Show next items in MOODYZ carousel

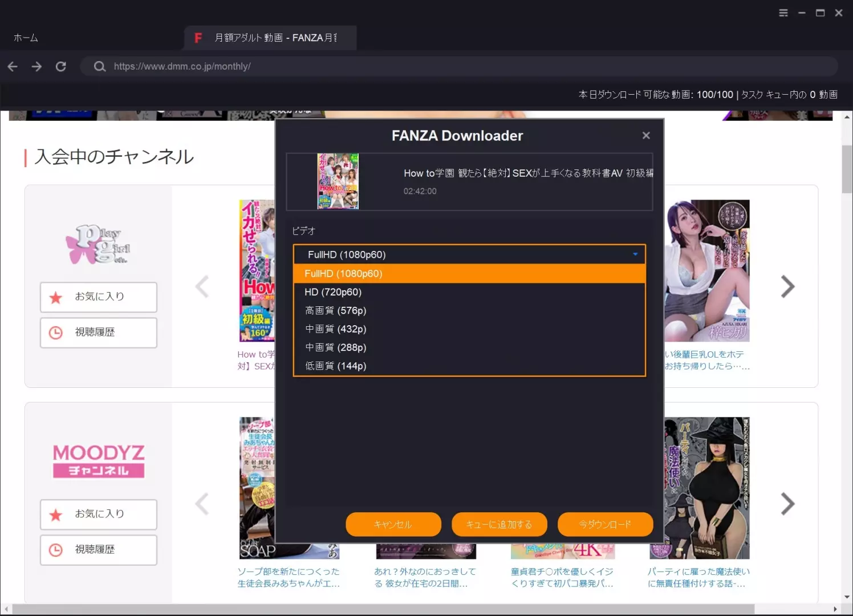click(787, 504)
